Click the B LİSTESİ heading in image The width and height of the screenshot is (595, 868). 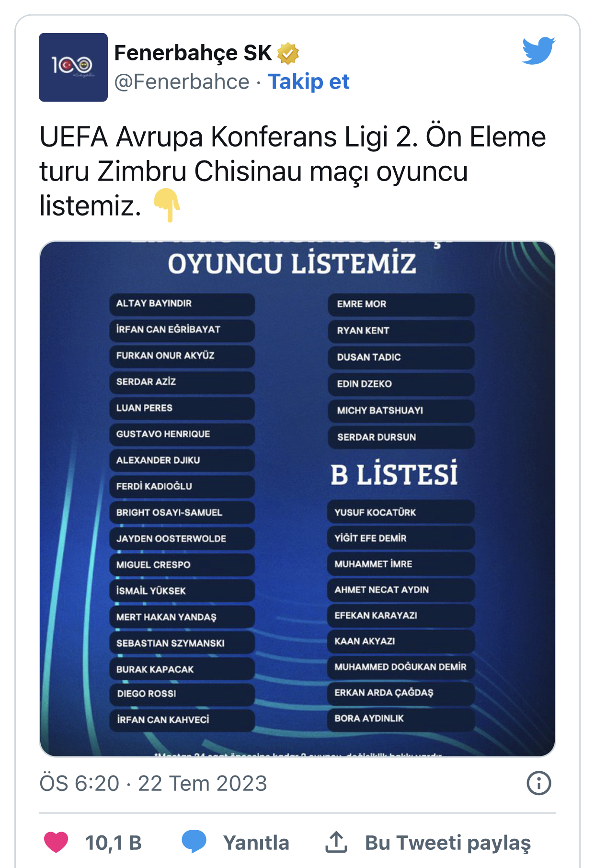pos(394,474)
